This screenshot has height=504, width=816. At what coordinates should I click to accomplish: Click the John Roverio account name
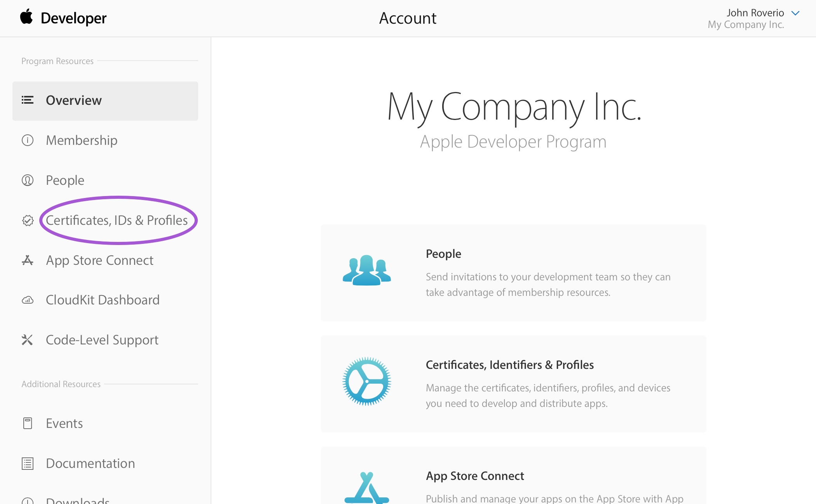tap(755, 13)
